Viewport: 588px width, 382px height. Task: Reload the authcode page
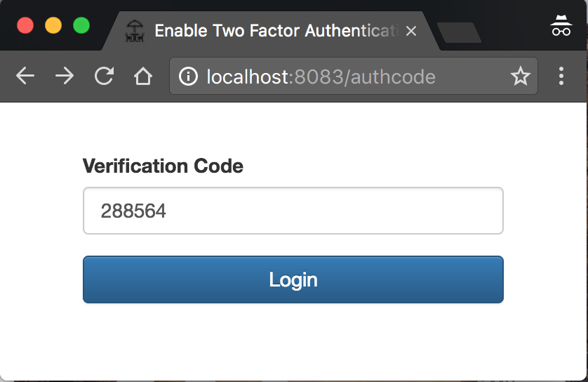(104, 77)
